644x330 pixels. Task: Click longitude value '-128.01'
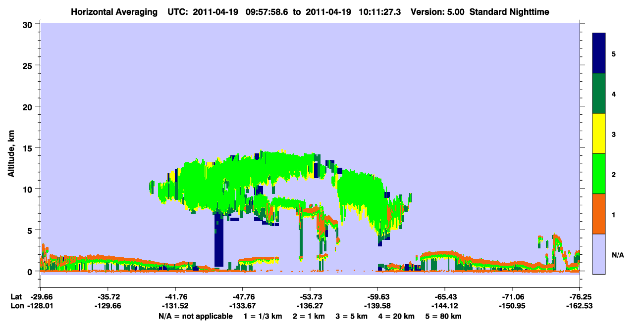(x=40, y=306)
